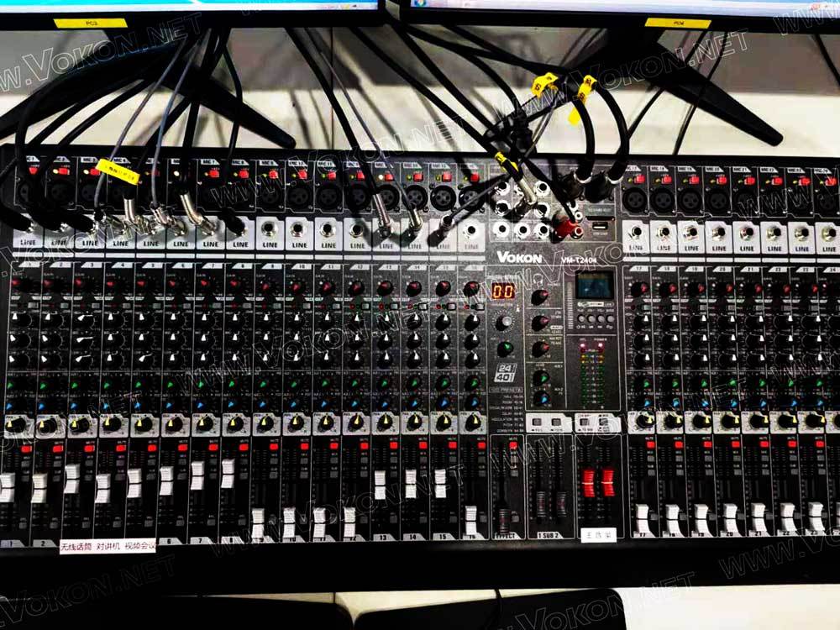Adjust channel 17 red gain knob
This screenshot has width=840, height=630.
click(x=639, y=290)
